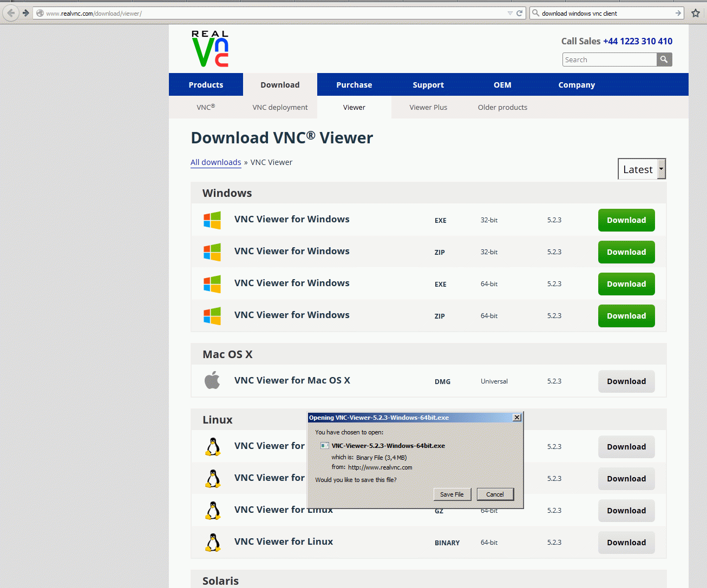This screenshot has width=707, height=588.
Task: Switch to the Viewer Plus sub-tab
Action: (428, 107)
